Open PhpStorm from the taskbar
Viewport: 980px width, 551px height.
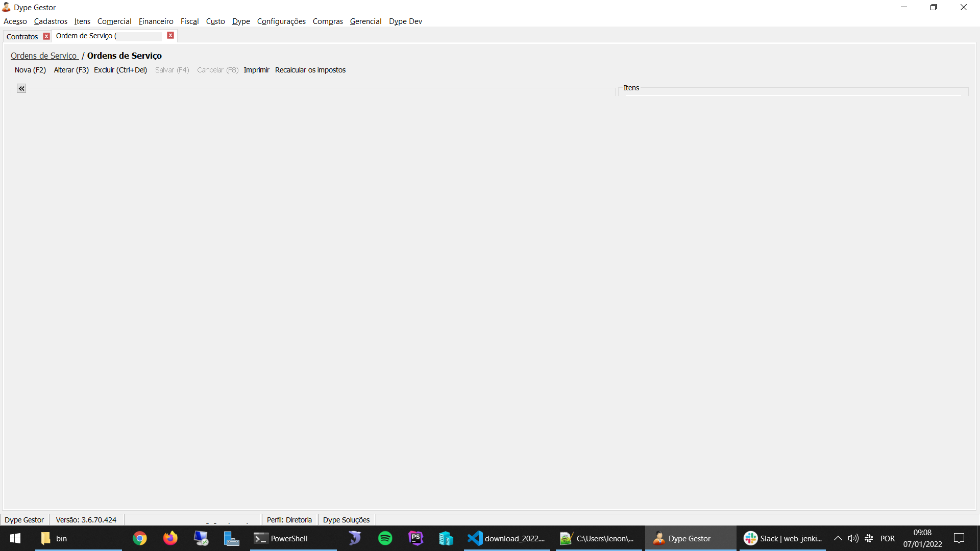click(416, 538)
